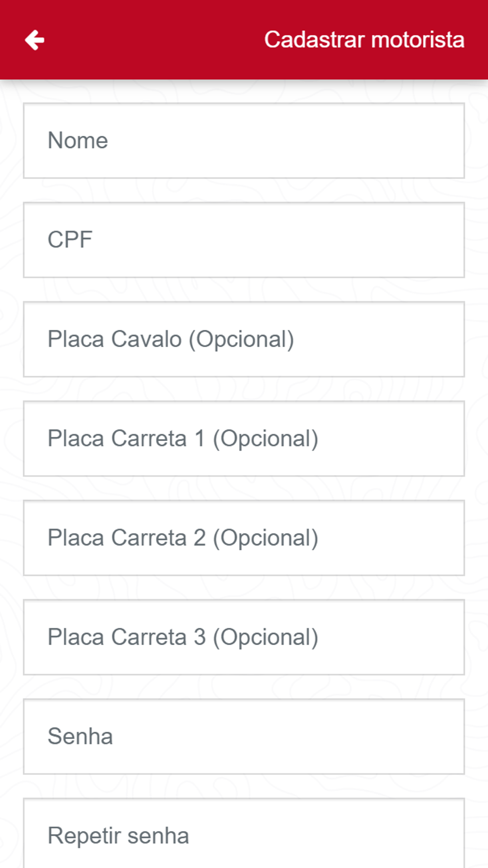The image size is (488, 868).
Task: Select the CPF text field
Action: [244, 240]
